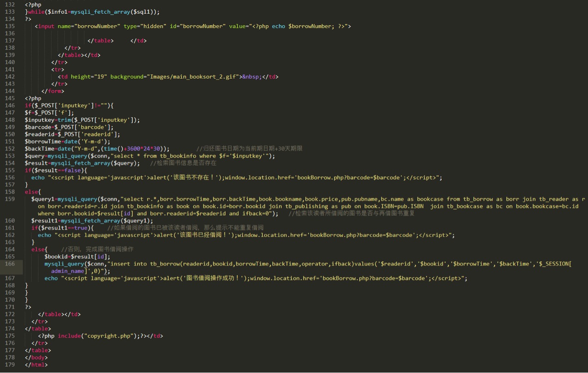Click line number 132 in the gutter

(10, 5)
